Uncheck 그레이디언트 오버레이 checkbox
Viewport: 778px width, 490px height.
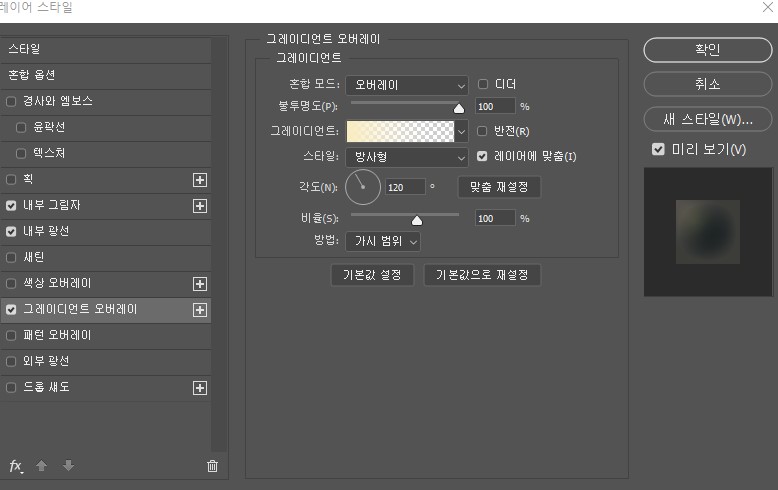pos(11,309)
